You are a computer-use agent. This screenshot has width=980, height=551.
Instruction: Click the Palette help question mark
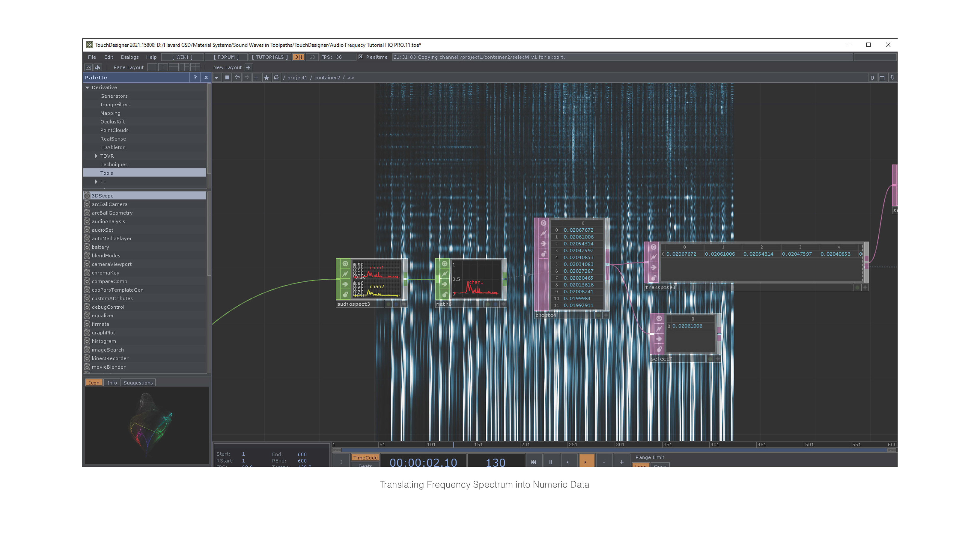point(195,78)
